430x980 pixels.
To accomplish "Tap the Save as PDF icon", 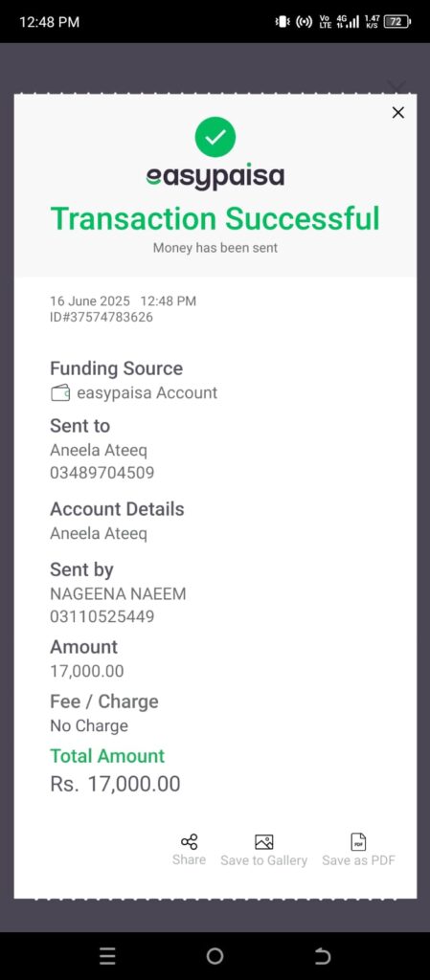I will (359, 841).
